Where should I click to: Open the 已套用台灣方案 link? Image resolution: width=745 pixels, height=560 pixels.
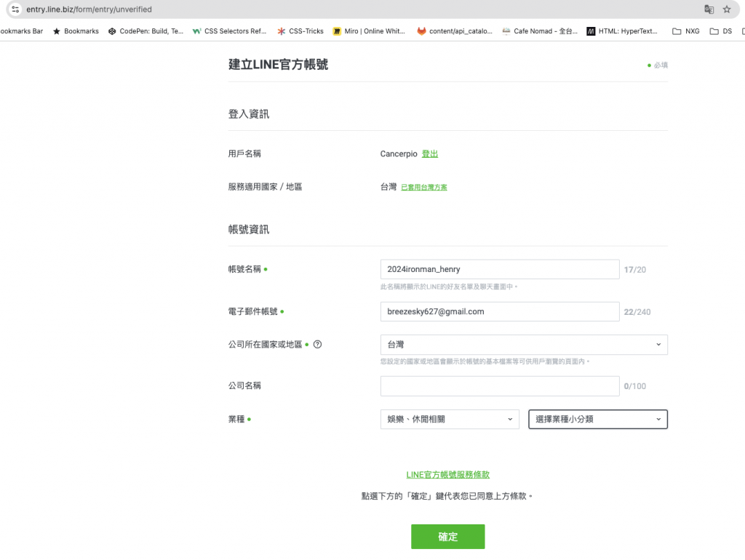(x=424, y=187)
